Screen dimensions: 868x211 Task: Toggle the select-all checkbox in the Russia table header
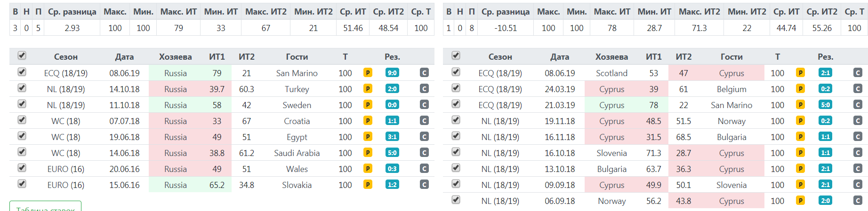[22, 55]
